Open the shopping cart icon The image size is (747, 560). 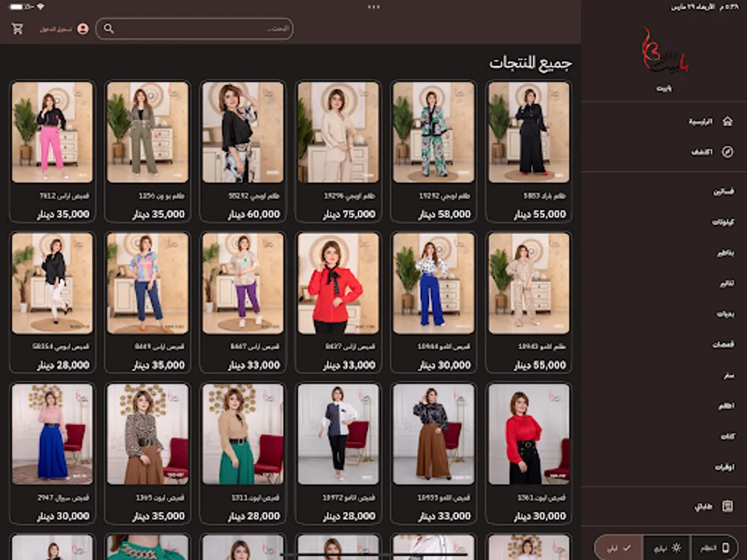17,29
